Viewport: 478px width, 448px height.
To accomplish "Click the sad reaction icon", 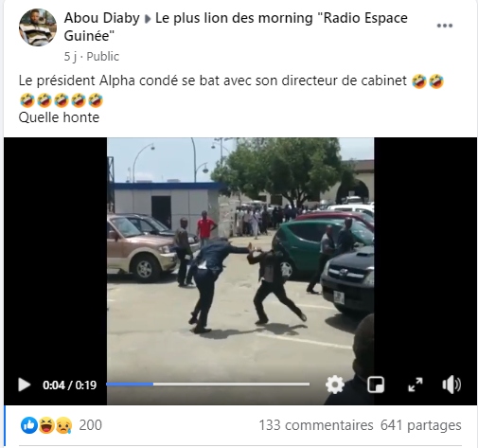I will (x=63, y=425).
